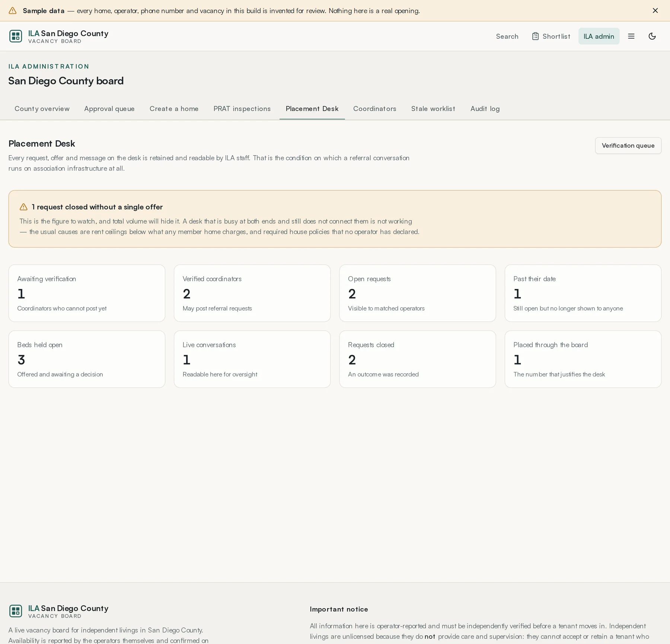Image resolution: width=670 pixels, height=644 pixels.
Task: Click the ILA admin button
Action: tap(599, 36)
